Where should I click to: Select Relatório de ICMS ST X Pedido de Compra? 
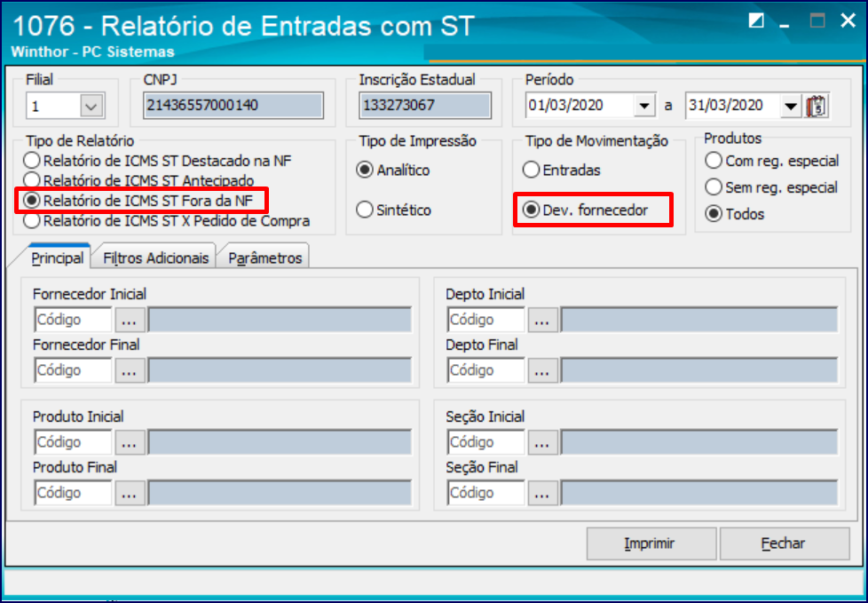point(167,220)
